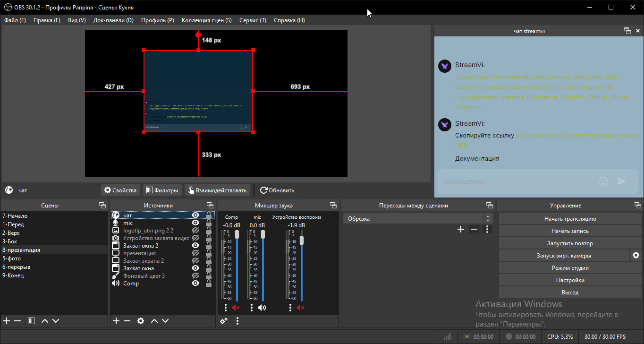The width and height of the screenshot is (644, 344).
Task: Move scene down with arrow in Сцены
Action: click(x=56, y=321)
